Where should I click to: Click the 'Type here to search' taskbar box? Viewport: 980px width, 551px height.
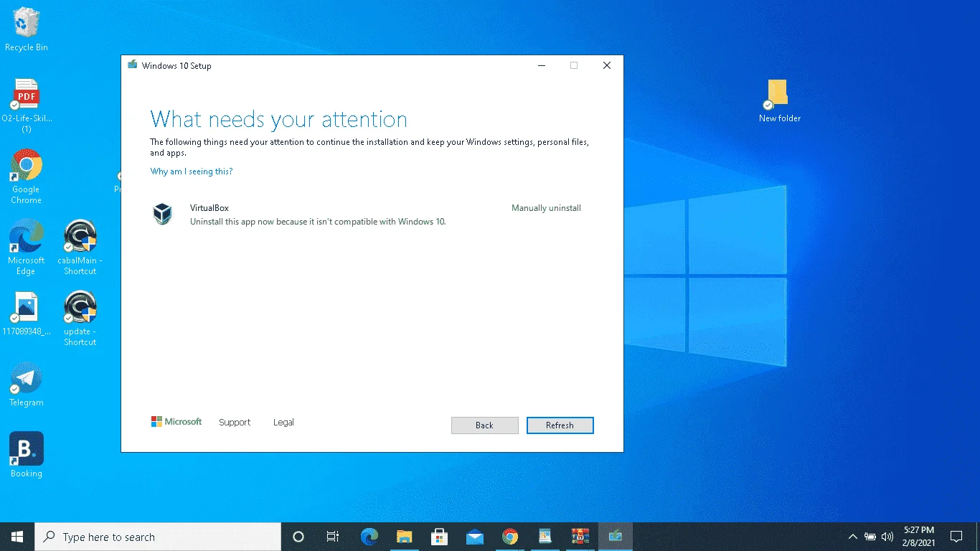158,537
